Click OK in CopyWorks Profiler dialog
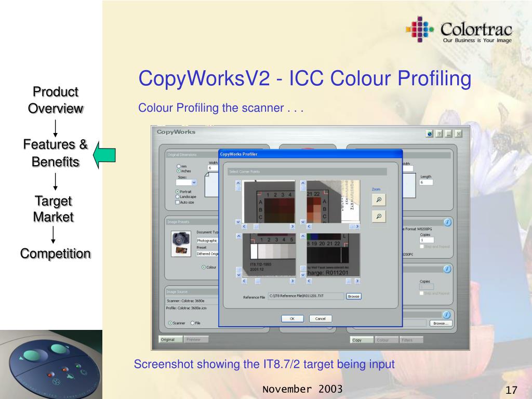The width and height of the screenshot is (532, 399). pos(292,318)
